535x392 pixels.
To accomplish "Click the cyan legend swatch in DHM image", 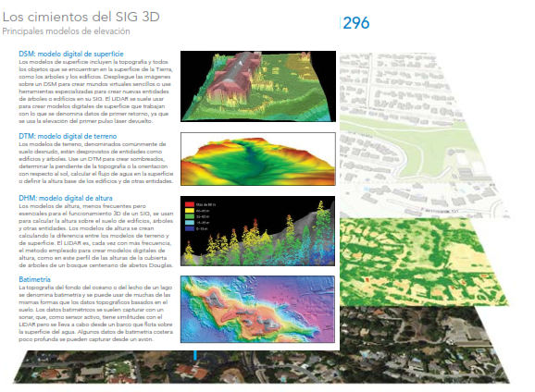I will coord(190,223).
